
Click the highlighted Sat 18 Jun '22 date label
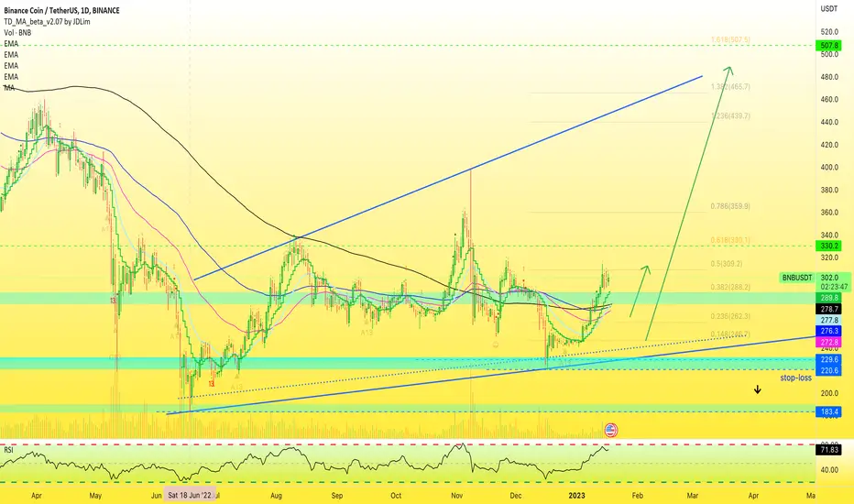click(x=190, y=495)
